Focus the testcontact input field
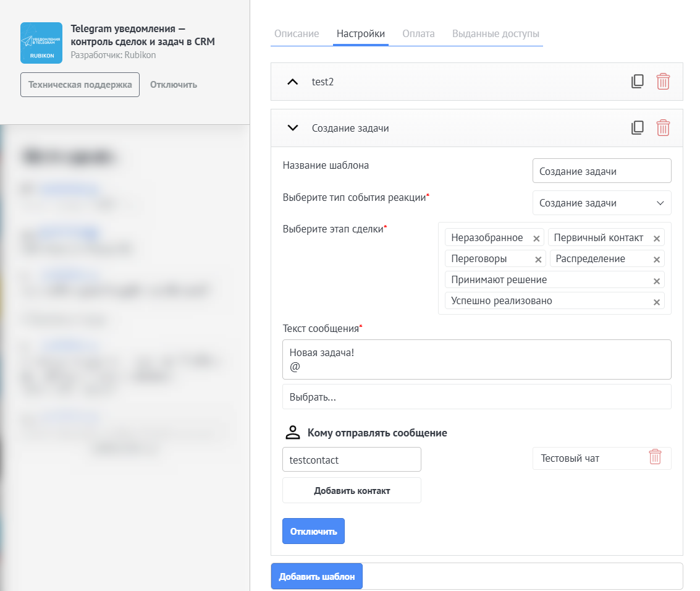Viewport: 700px width, 591px height. point(352,459)
